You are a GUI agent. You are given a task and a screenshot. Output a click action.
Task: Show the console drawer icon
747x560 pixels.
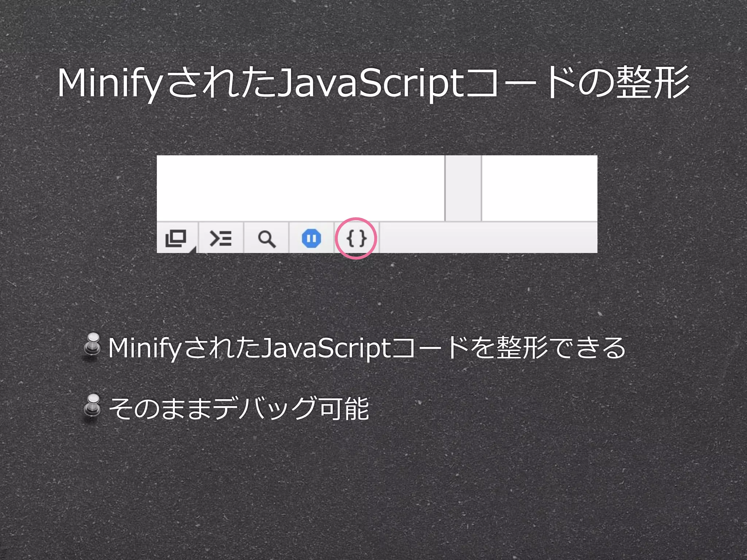click(x=221, y=238)
